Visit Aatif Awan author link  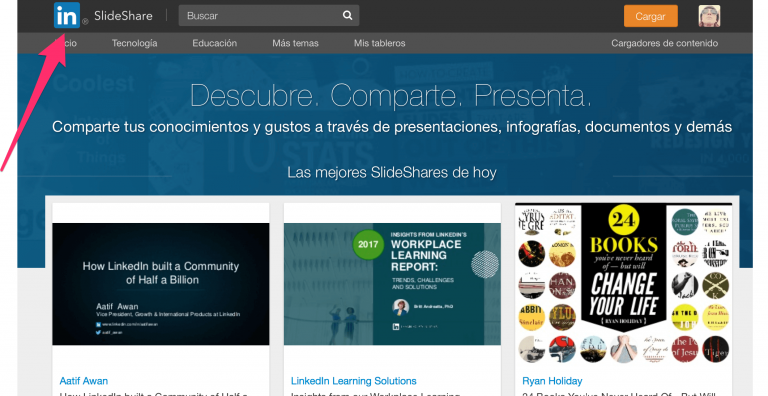pos(84,381)
